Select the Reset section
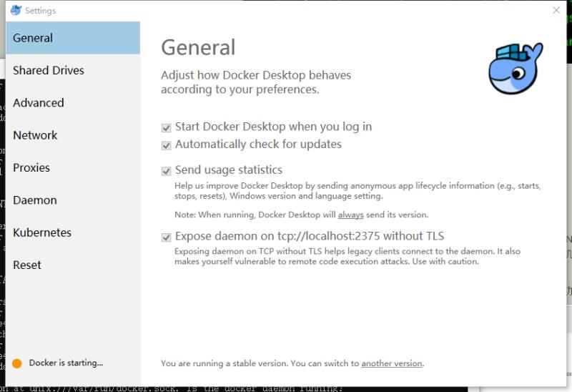The height and width of the screenshot is (392, 572). tap(73, 265)
